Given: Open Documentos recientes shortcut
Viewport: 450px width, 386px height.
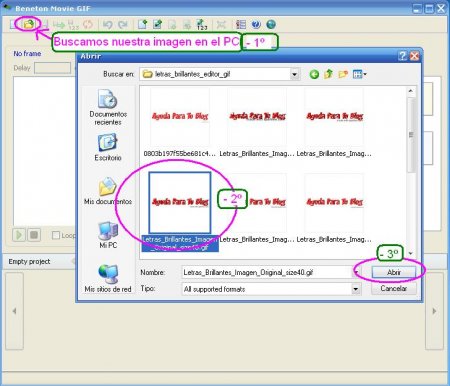Looking at the screenshot, I should [x=108, y=107].
